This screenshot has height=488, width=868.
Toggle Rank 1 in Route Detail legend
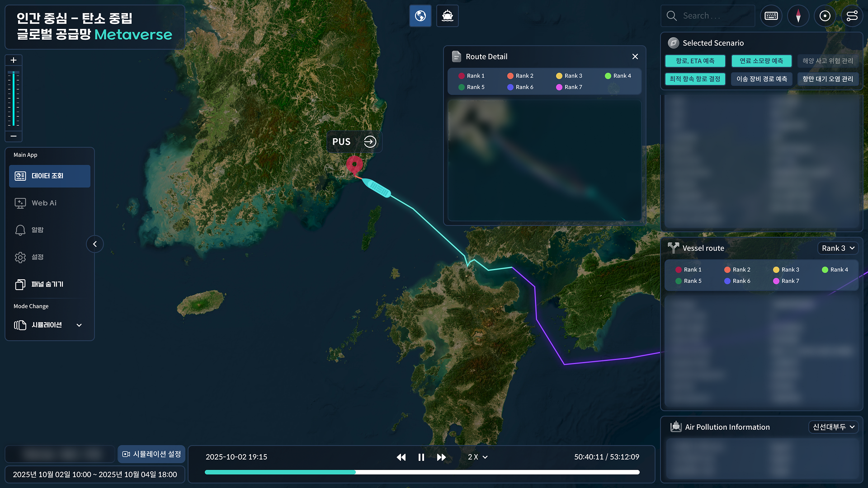point(472,76)
